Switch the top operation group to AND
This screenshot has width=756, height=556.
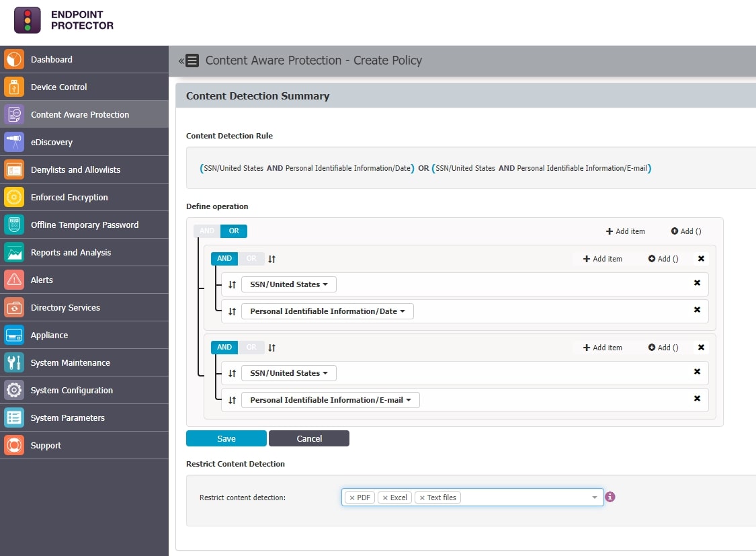click(206, 230)
